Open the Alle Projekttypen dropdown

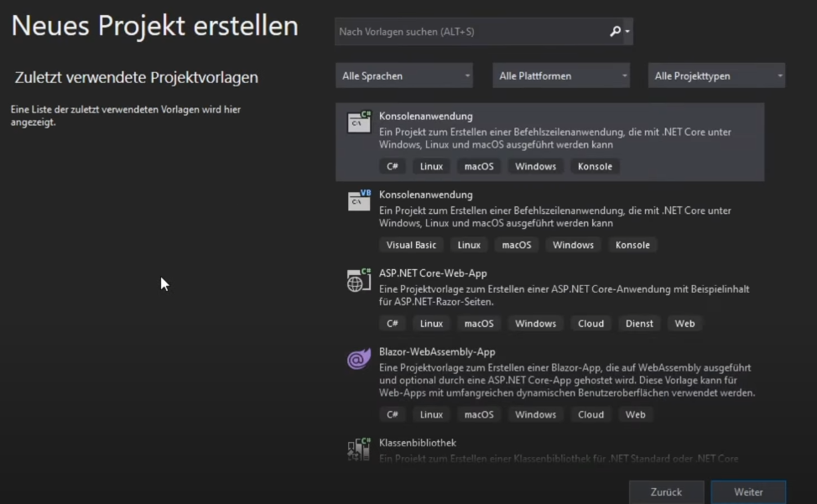(x=715, y=75)
